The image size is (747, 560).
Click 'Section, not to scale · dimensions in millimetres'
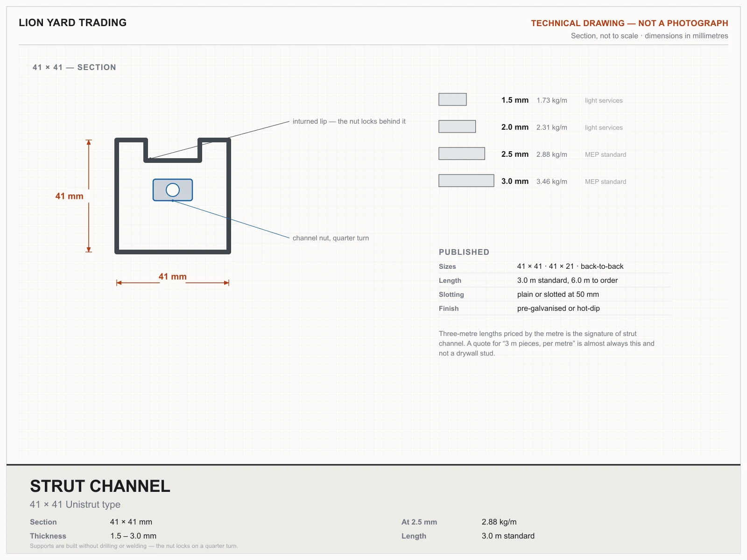tap(649, 36)
